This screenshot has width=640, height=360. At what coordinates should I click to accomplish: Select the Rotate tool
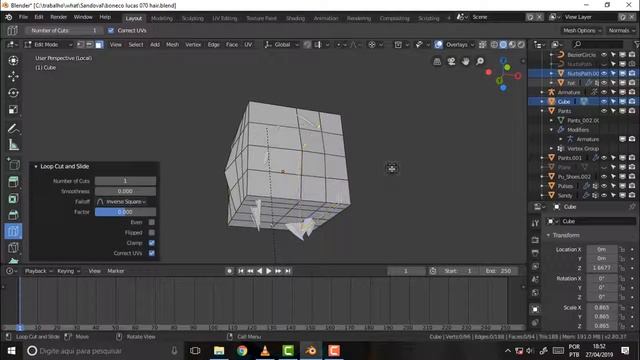(x=13, y=93)
